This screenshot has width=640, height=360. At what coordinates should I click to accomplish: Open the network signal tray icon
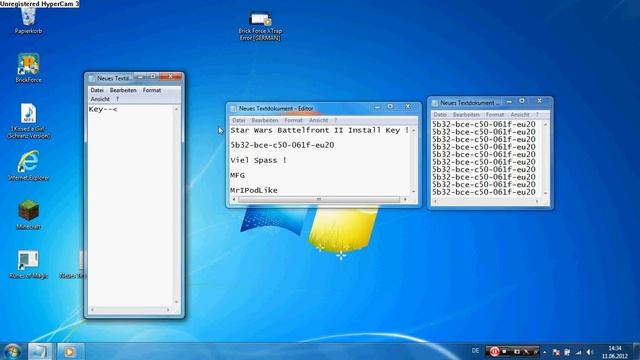point(578,352)
